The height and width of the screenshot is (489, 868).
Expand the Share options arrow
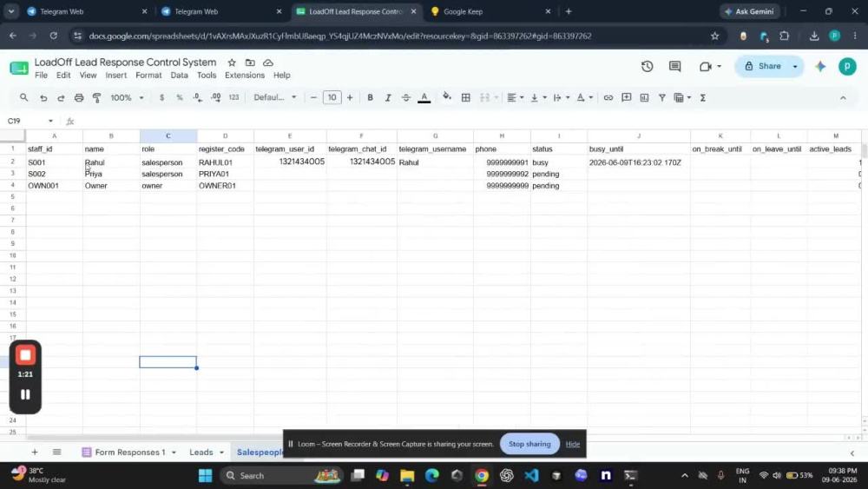795,67
